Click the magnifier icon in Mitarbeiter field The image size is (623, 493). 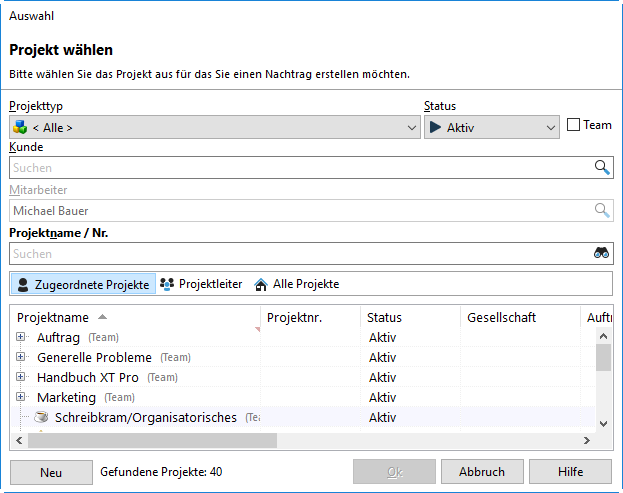click(x=602, y=211)
